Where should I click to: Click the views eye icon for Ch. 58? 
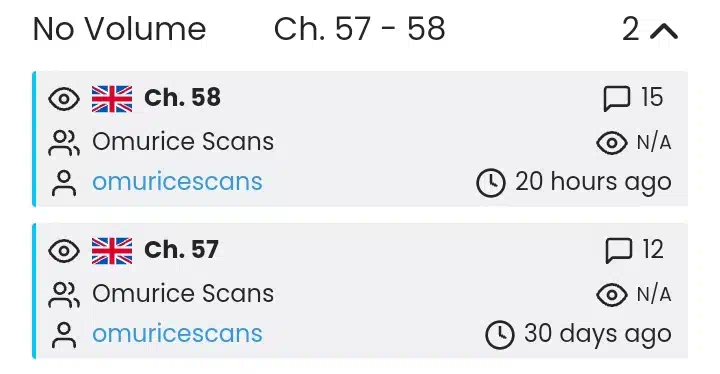pyautogui.click(x=612, y=143)
